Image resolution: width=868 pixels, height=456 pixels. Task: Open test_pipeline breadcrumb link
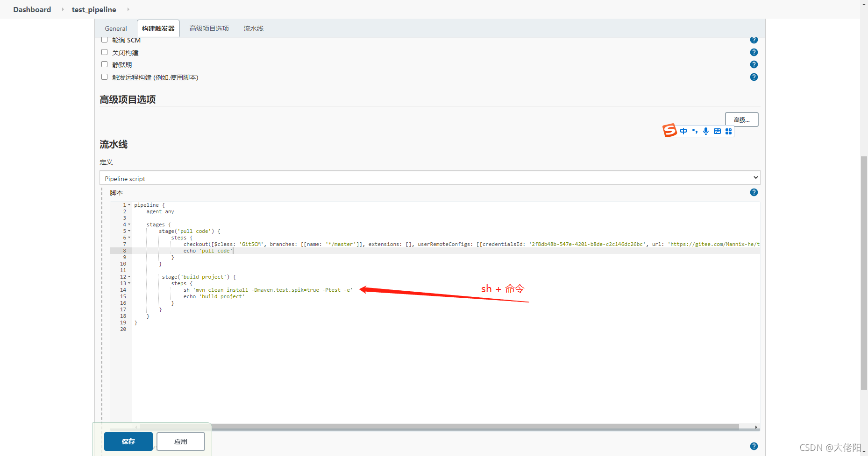[94, 9]
